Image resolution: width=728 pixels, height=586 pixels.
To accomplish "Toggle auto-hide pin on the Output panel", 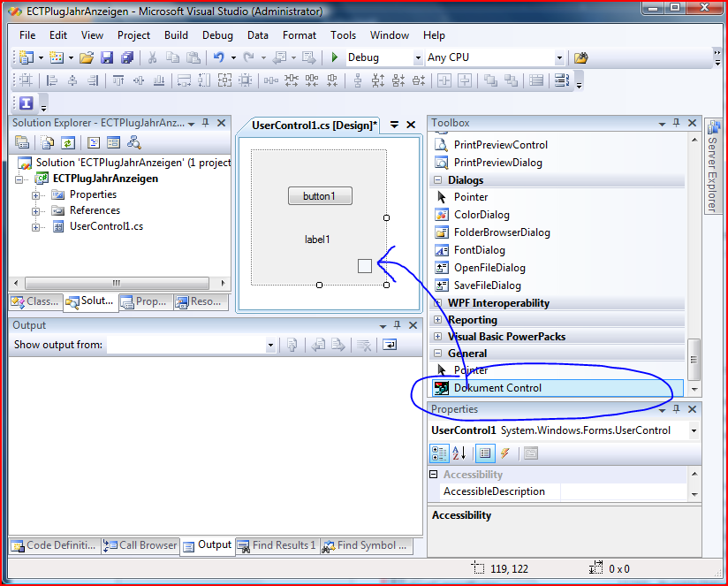I will pos(397,325).
